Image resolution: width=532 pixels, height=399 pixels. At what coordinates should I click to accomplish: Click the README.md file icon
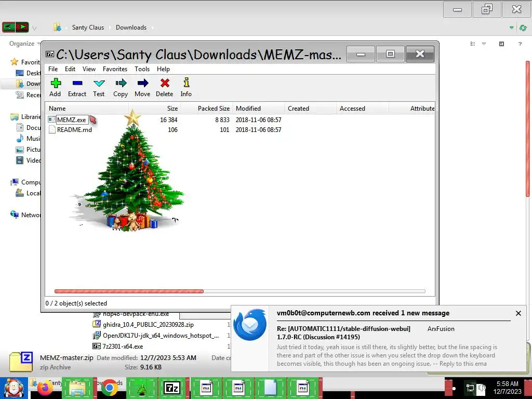(x=52, y=129)
